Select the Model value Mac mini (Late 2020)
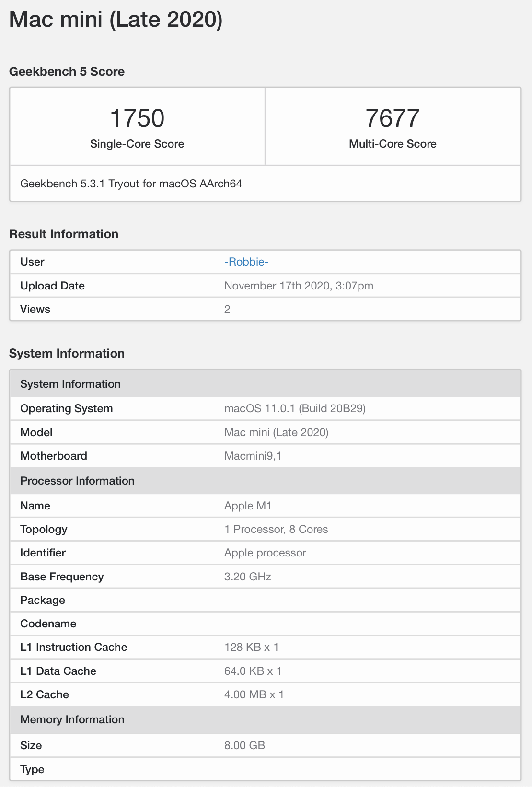This screenshot has height=787, width=532. tap(277, 432)
